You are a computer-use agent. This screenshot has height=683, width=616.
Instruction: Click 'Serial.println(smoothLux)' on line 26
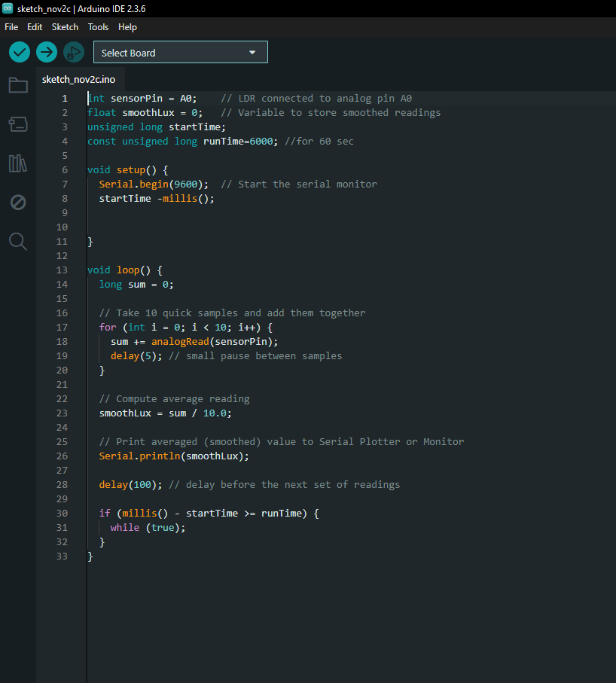(x=171, y=456)
